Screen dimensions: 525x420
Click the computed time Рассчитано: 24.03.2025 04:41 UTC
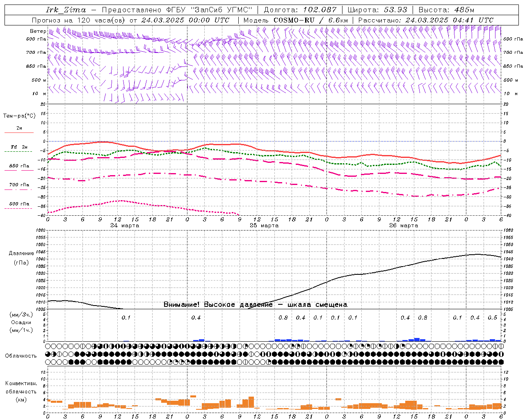426,20
